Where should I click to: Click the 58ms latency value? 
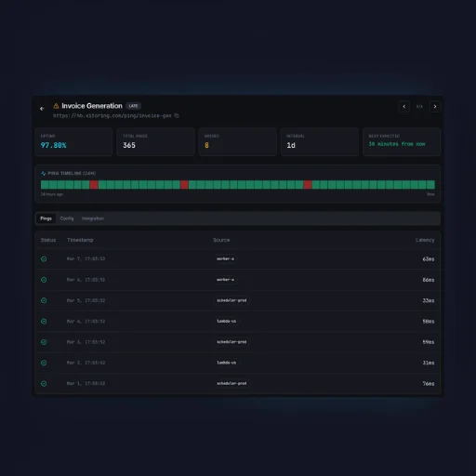tap(429, 322)
